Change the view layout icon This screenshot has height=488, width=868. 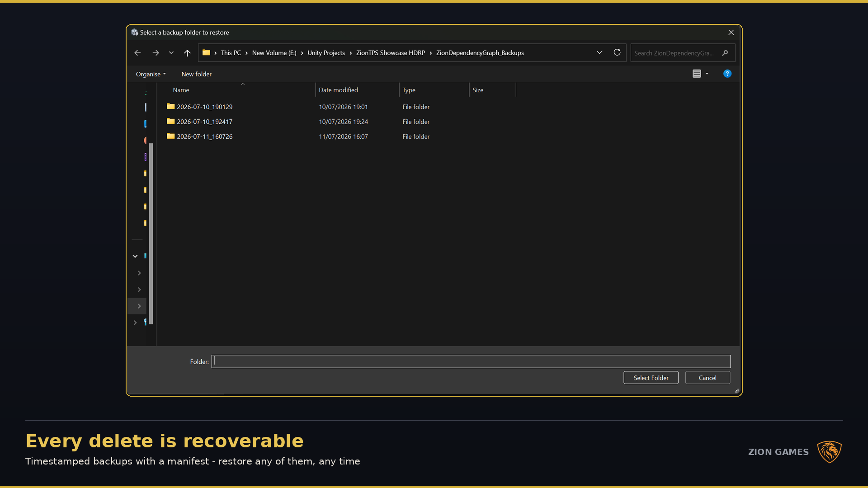(697, 74)
